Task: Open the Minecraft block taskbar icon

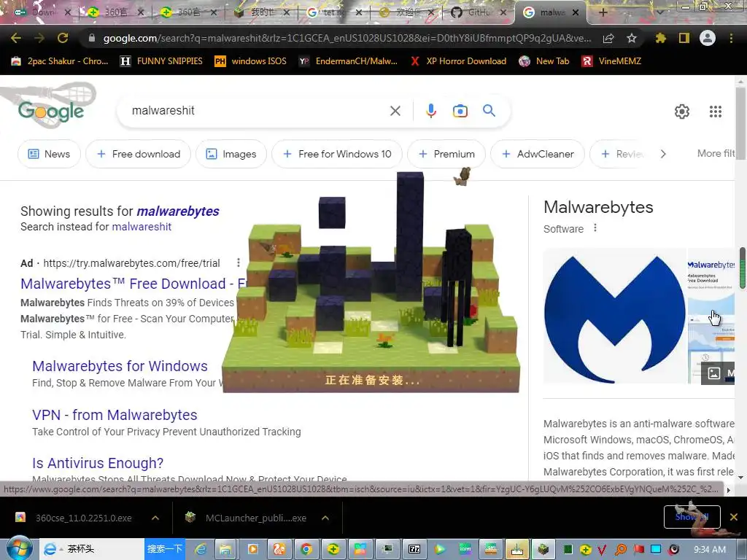Action: (543, 549)
